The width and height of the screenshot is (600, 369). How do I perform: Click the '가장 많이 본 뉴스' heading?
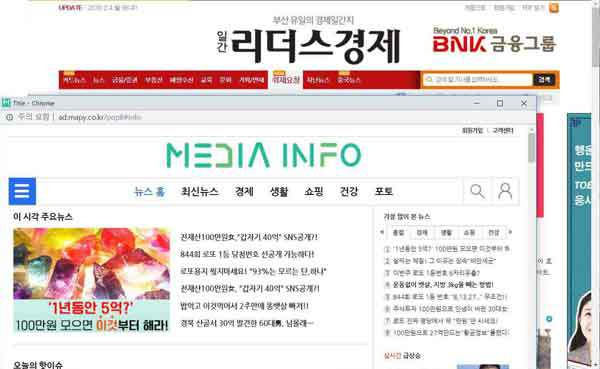click(x=407, y=217)
